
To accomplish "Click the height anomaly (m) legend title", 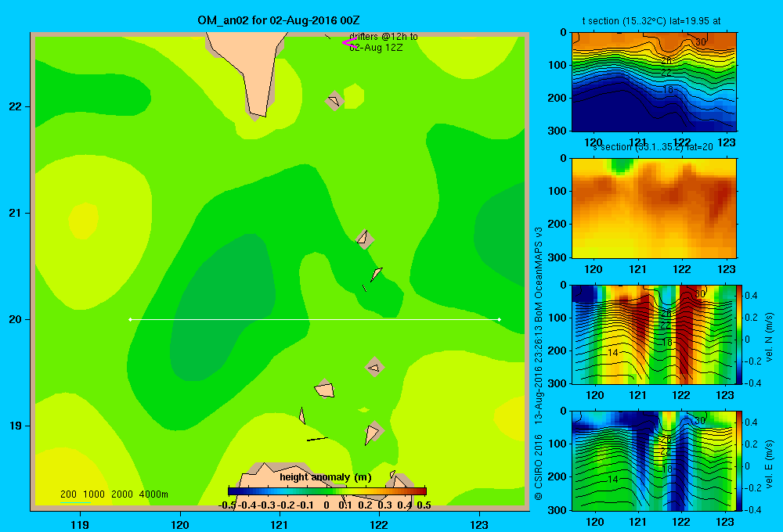I will (x=326, y=477).
